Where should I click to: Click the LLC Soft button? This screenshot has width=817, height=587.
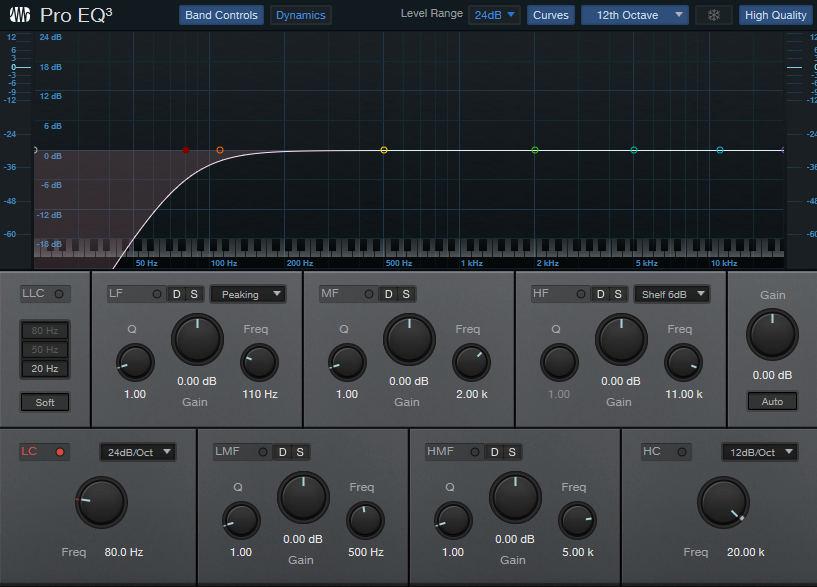tap(45, 402)
